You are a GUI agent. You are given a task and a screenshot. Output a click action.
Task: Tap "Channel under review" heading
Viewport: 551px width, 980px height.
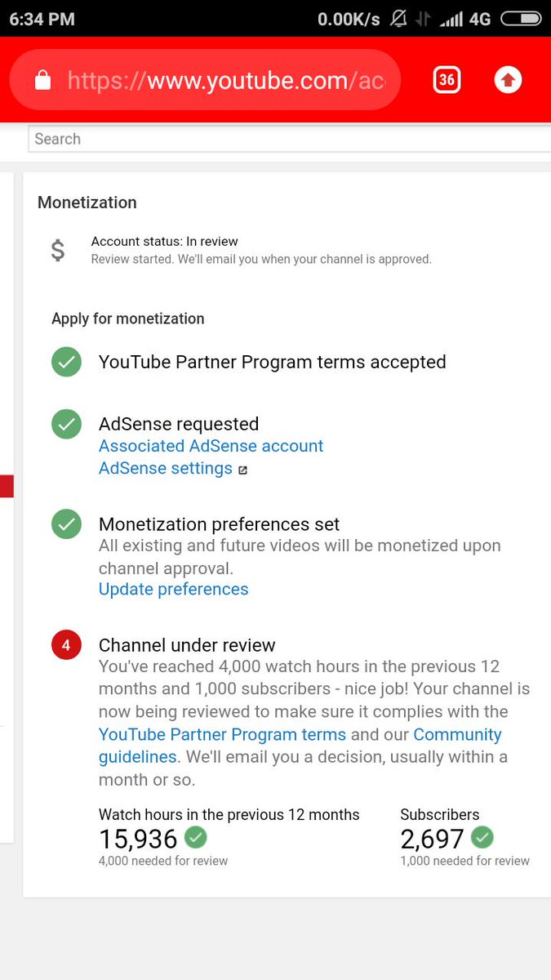(x=187, y=645)
